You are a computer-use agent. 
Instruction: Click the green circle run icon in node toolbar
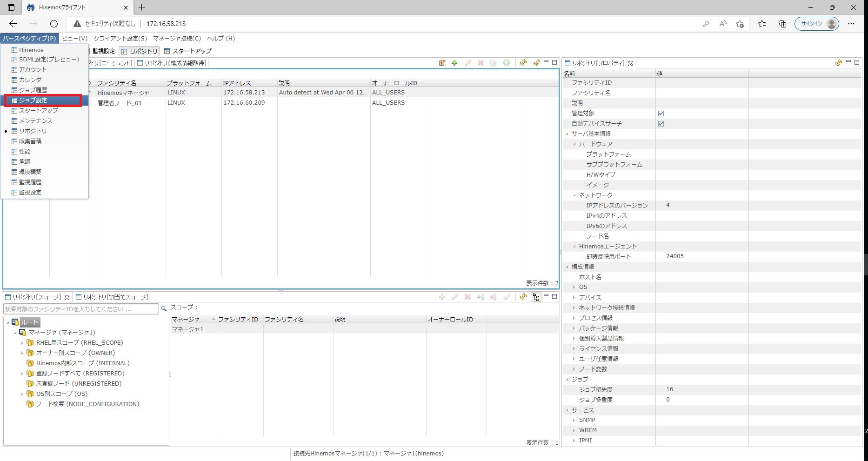click(507, 63)
